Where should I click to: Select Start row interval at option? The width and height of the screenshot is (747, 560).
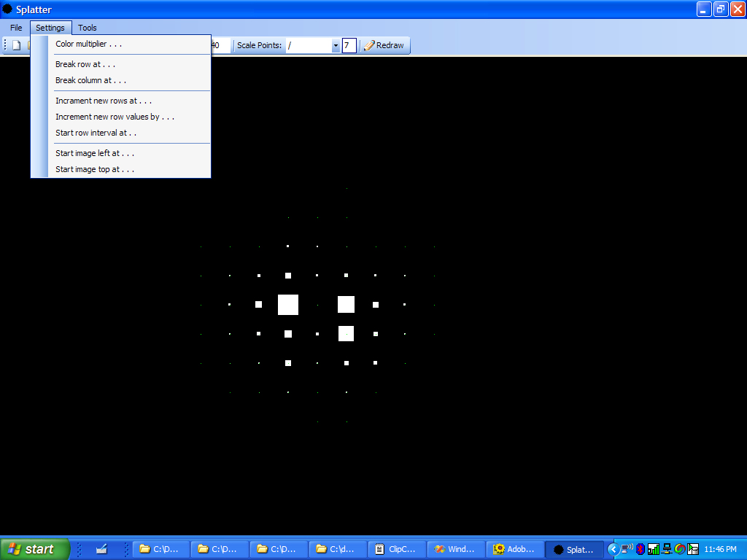click(96, 133)
